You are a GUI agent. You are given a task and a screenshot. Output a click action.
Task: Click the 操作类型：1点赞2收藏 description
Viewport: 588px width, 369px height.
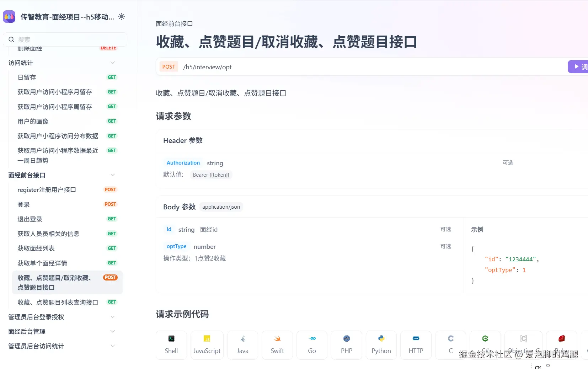pyautogui.click(x=194, y=258)
